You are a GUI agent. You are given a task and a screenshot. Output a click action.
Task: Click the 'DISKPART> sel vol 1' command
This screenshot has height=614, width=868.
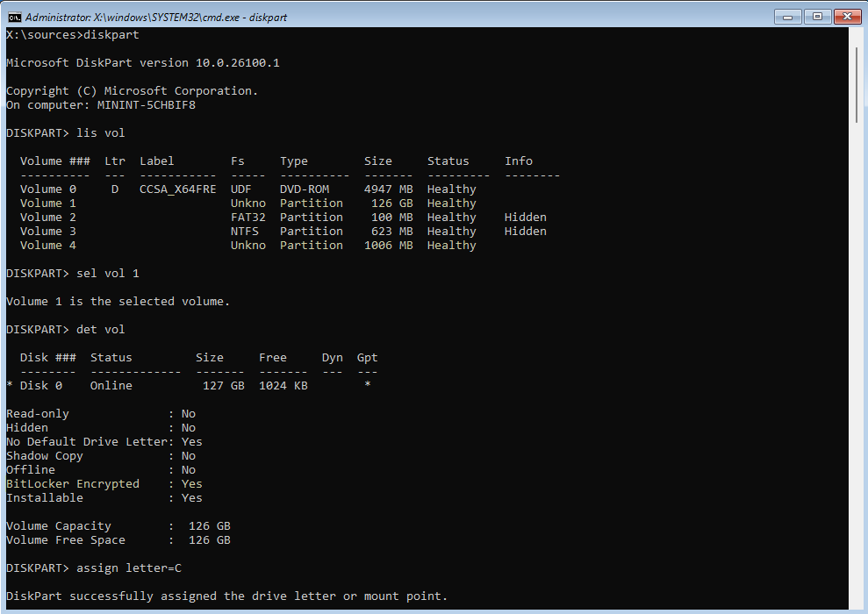(73, 274)
